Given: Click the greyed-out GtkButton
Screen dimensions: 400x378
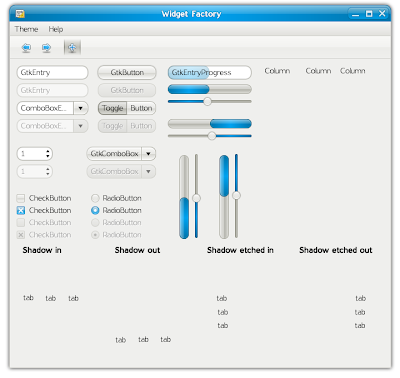Looking at the screenshot, I should pos(127,90).
